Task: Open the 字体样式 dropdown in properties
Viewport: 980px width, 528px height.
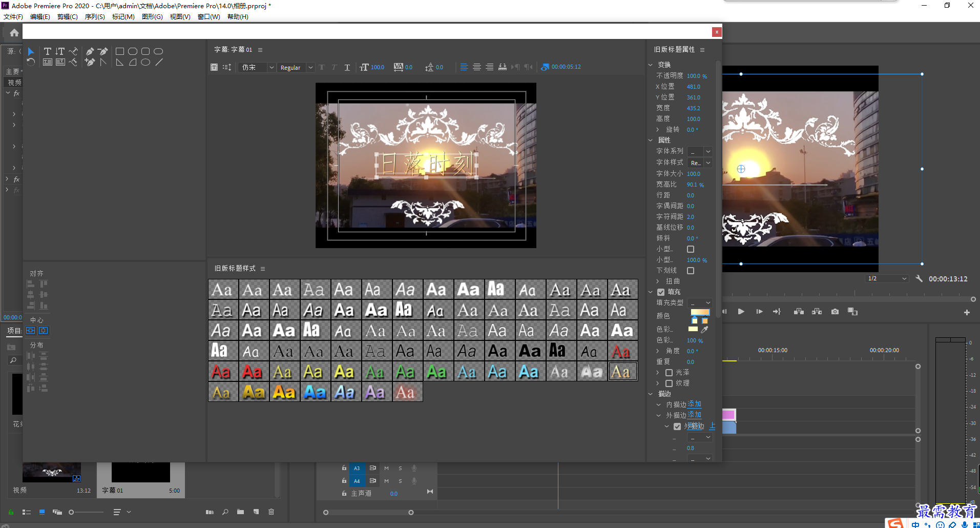Action: (700, 163)
